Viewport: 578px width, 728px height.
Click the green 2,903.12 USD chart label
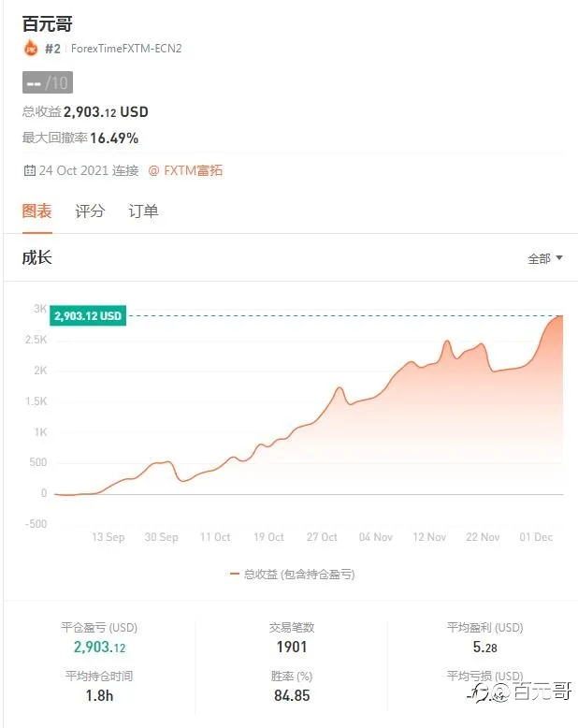coord(88,315)
